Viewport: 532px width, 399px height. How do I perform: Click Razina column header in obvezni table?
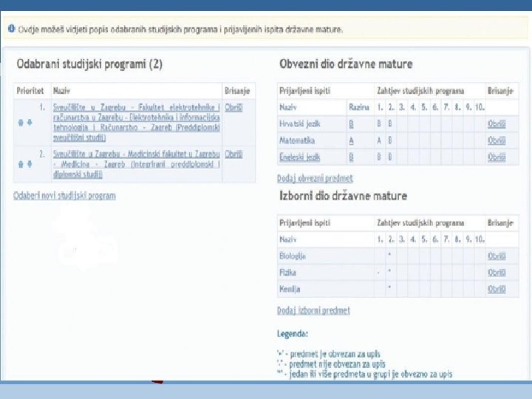(358, 108)
